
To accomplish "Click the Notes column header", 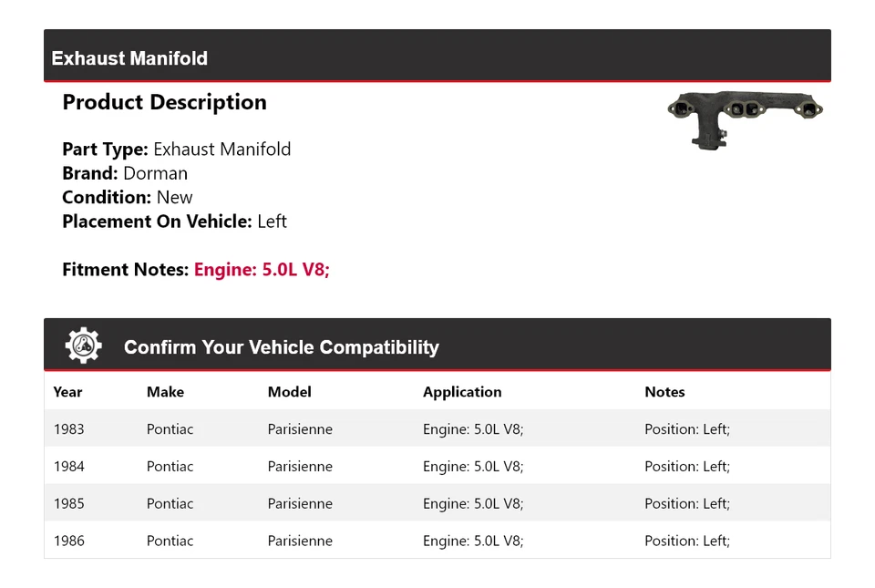I will 664,392.
